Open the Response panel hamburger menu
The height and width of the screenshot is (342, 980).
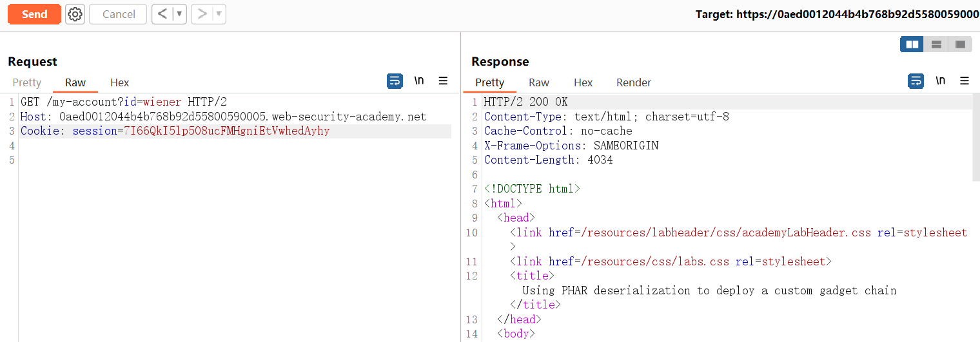click(965, 81)
